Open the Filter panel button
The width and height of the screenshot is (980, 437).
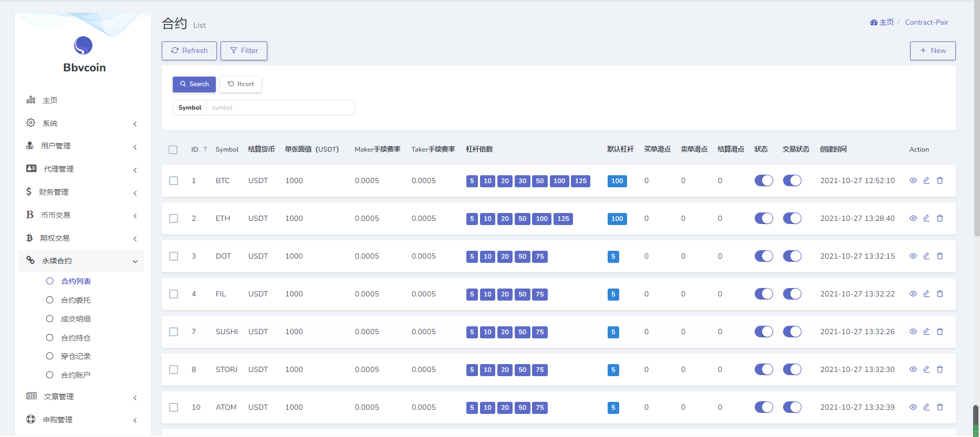[244, 51]
